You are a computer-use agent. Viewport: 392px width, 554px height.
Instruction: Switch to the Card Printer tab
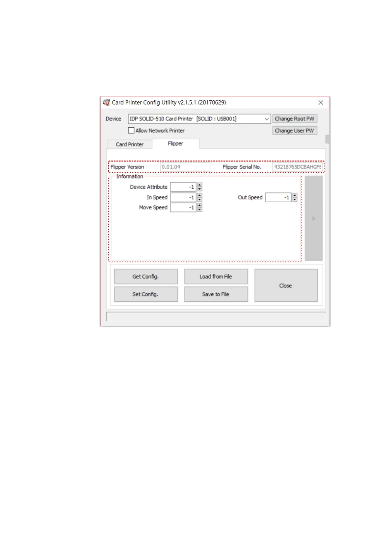tap(129, 144)
